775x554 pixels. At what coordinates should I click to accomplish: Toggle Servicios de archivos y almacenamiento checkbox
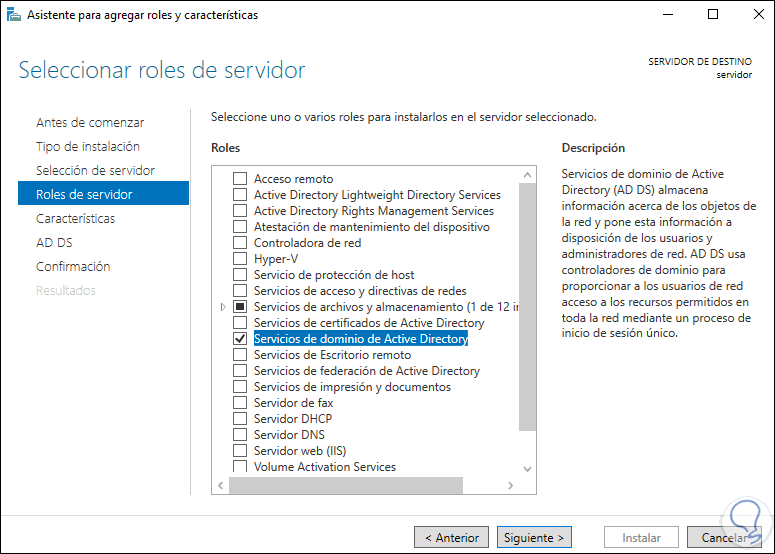(x=240, y=307)
